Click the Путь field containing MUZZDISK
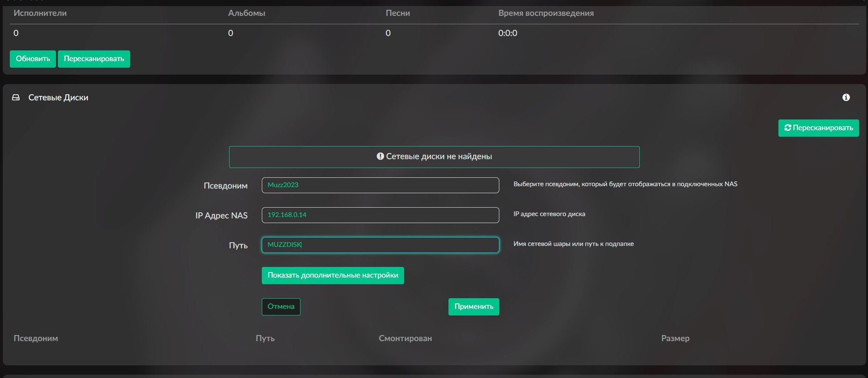The width and height of the screenshot is (868, 378). pyautogui.click(x=380, y=245)
